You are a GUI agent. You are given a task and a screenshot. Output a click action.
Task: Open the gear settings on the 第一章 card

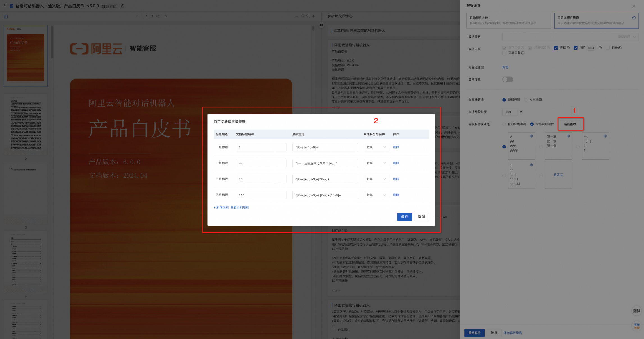pos(568,136)
